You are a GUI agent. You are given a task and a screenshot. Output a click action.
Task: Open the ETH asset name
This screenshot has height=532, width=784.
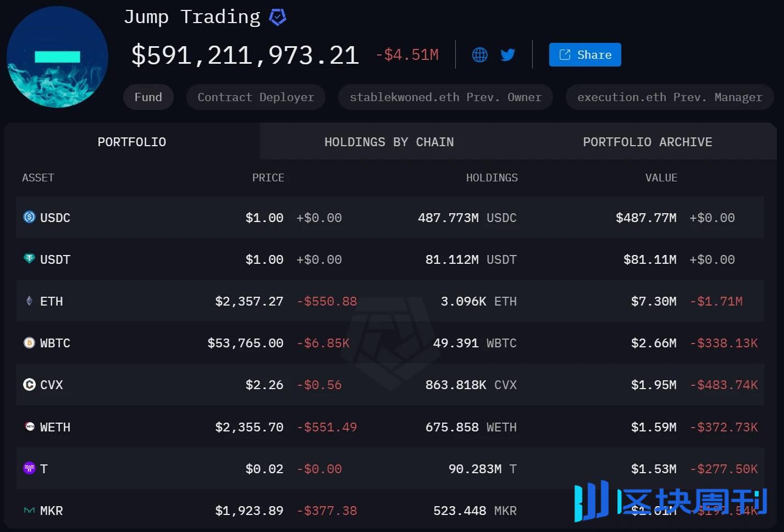pos(52,301)
